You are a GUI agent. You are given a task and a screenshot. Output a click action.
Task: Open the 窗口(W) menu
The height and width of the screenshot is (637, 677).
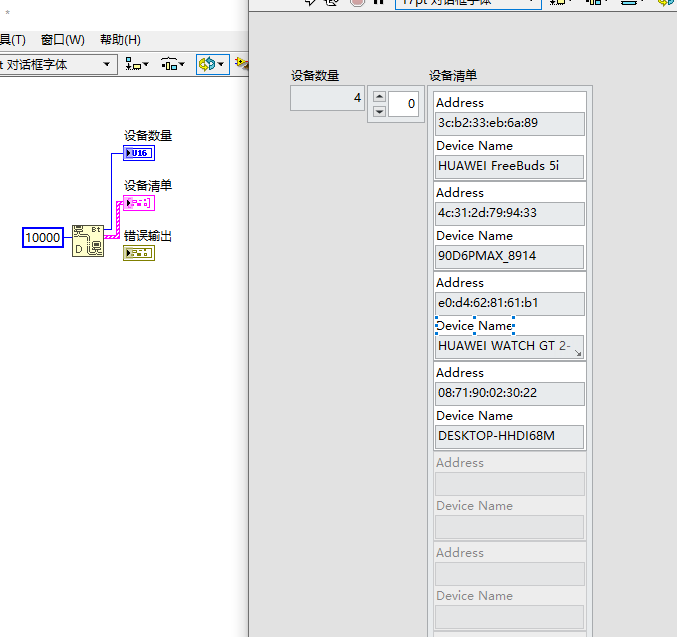pos(63,40)
